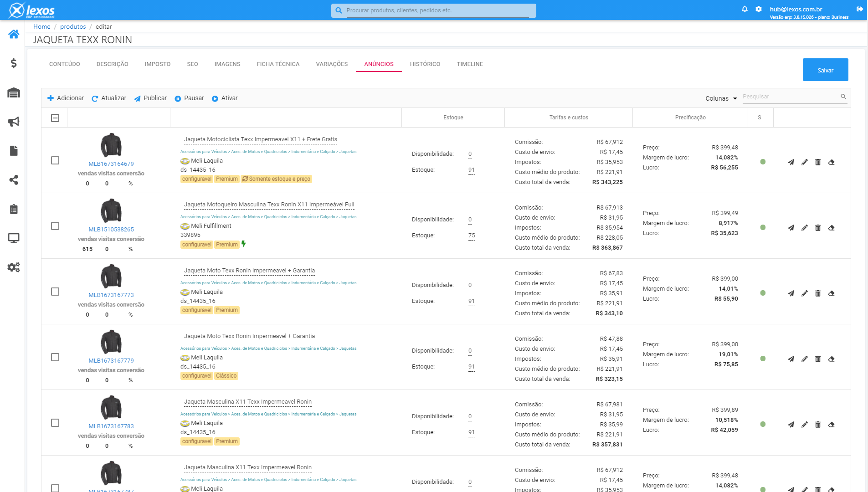Check the box for listing MLB1673167773
868x492 pixels.
click(55, 292)
